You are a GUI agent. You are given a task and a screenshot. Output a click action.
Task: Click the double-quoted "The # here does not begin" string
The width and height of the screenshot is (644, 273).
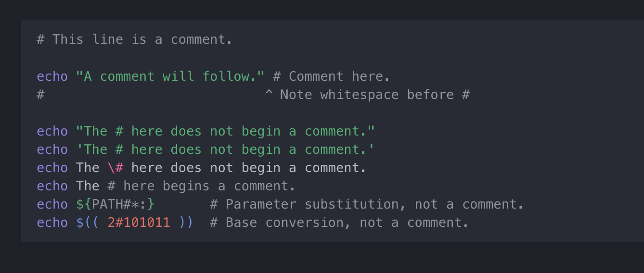pyautogui.click(x=225, y=131)
